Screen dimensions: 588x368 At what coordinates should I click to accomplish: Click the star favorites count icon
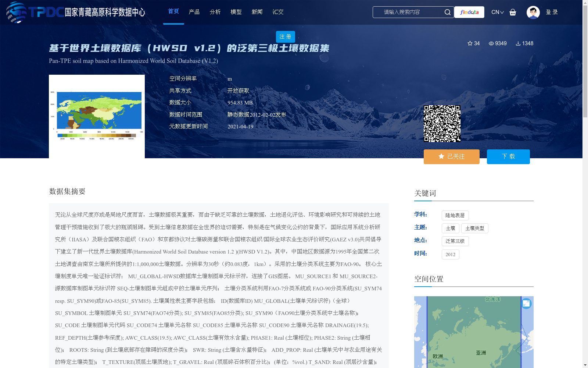pyautogui.click(x=470, y=43)
